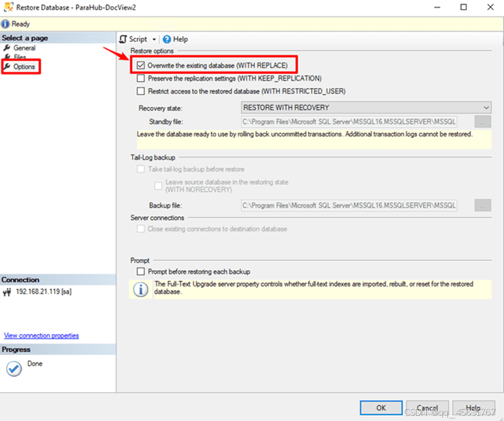Click the Standby file path field
Screen dimensions: 504x421
tap(348, 121)
